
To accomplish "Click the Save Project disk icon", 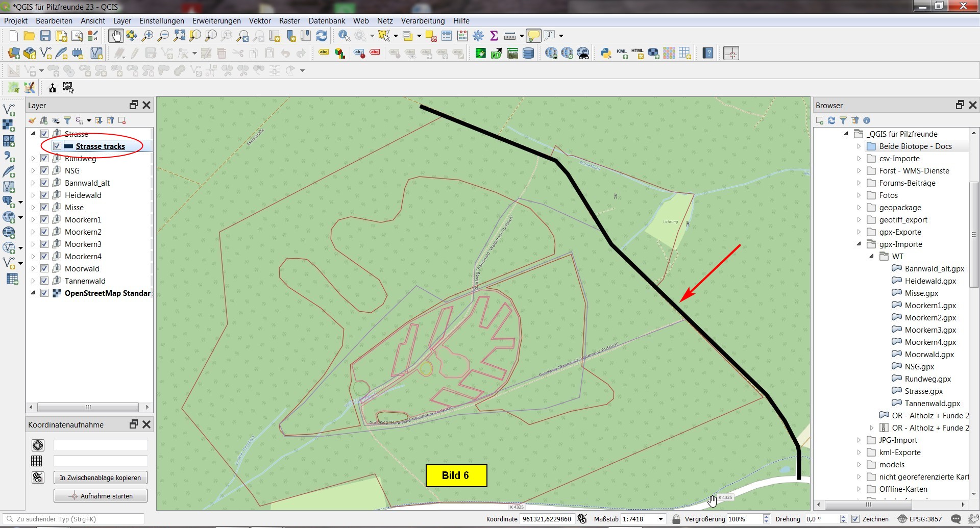I will 45,36.
